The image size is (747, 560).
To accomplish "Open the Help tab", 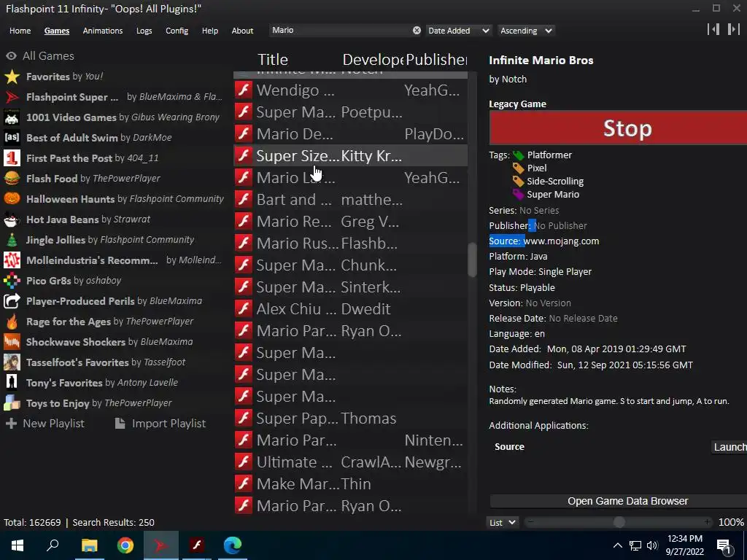I will pos(209,31).
